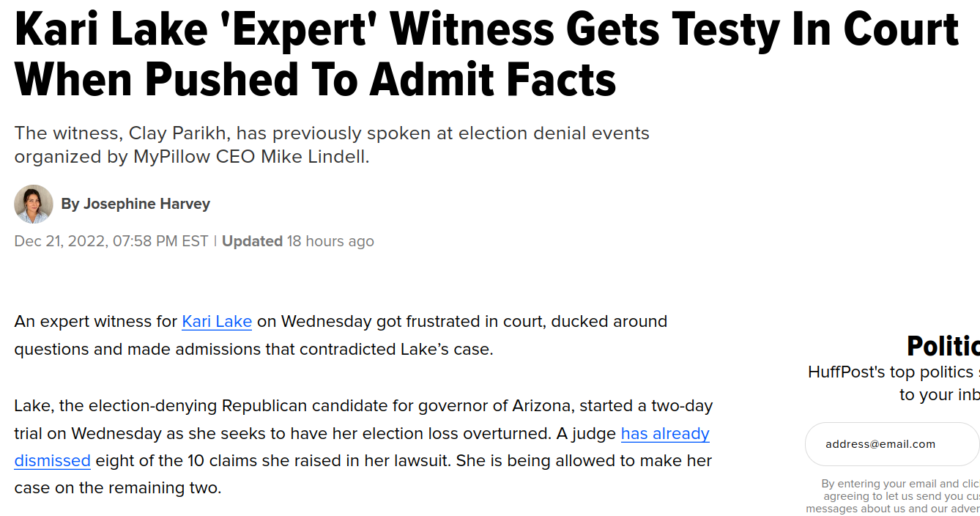The height and width of the screenshot is (516, 980).
Task: Click the opening paragraph starting 'An expert witness'
Action: pos(341,335)
